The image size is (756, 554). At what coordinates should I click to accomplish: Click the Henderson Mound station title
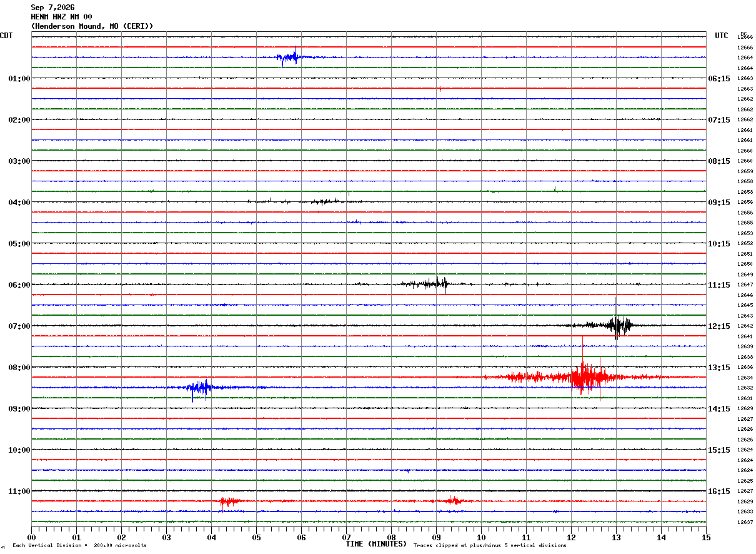click(x=92, y=26)
